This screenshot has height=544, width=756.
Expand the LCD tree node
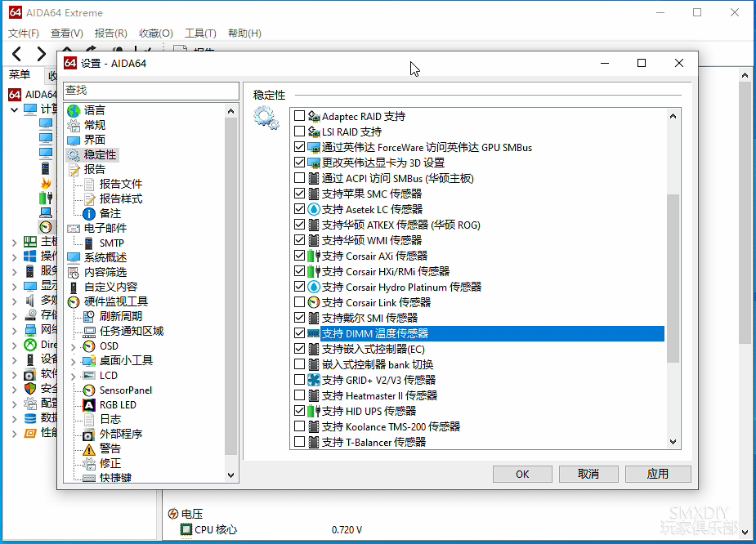[x=74, y=376]
